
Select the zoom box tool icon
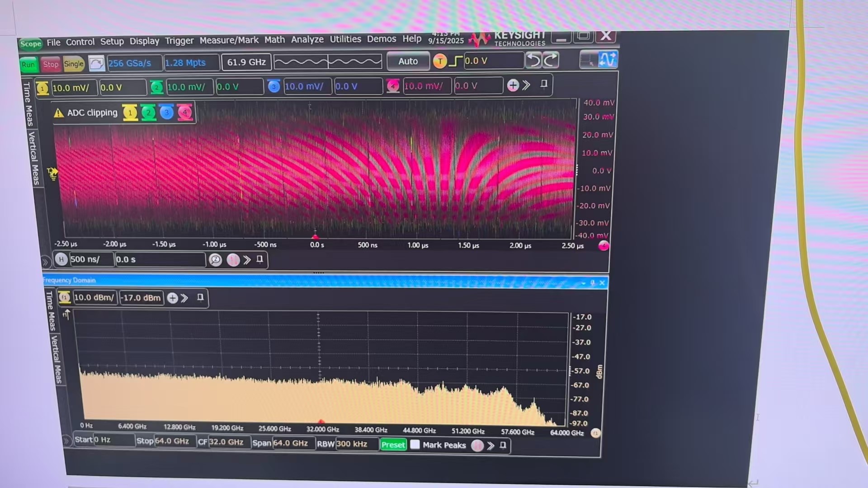click(x=588, y=60)
